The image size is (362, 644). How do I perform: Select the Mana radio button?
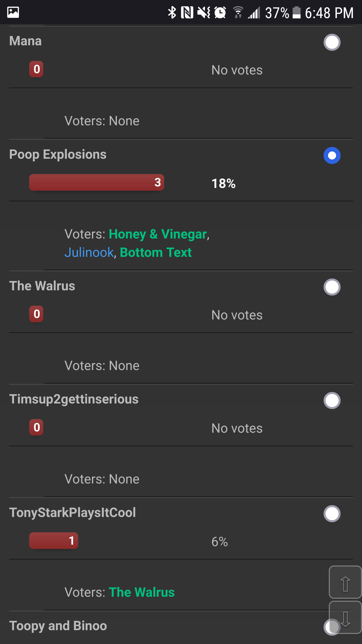(332, 42)
